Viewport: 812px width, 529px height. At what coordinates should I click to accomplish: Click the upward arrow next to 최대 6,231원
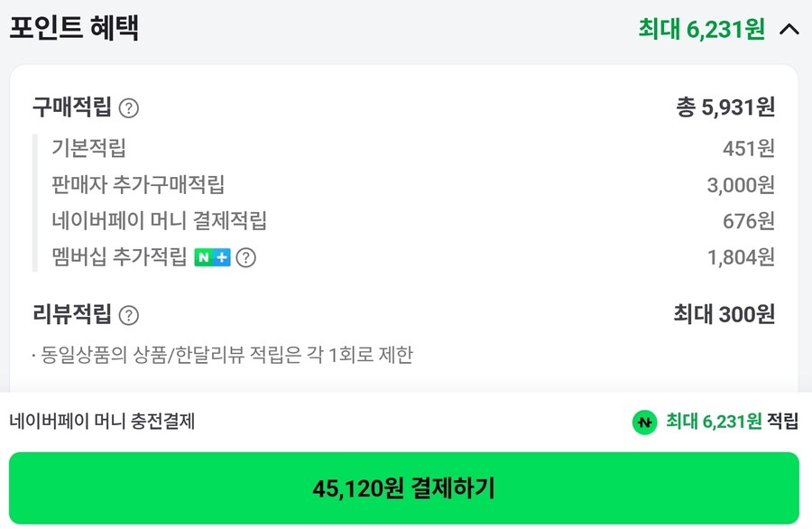pos(789,29)
